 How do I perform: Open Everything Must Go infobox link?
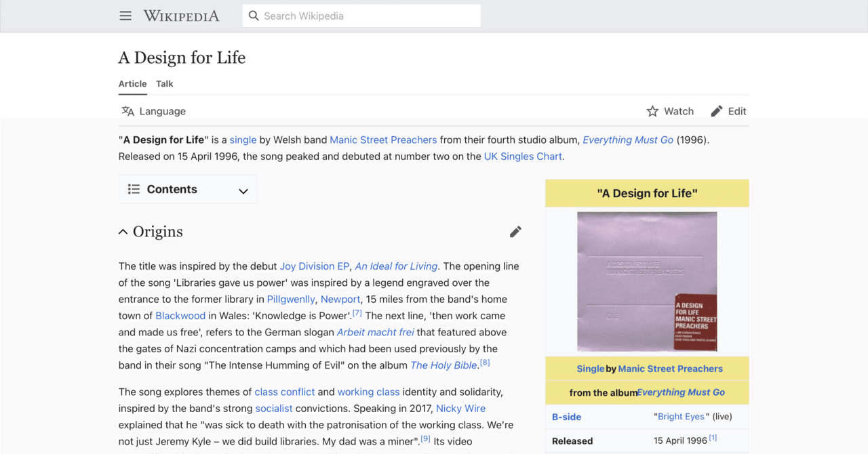681,392
